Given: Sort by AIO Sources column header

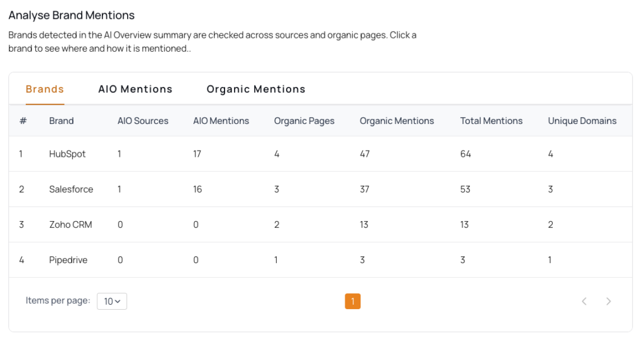Looking at the screenshot, I should coord(143,121).
